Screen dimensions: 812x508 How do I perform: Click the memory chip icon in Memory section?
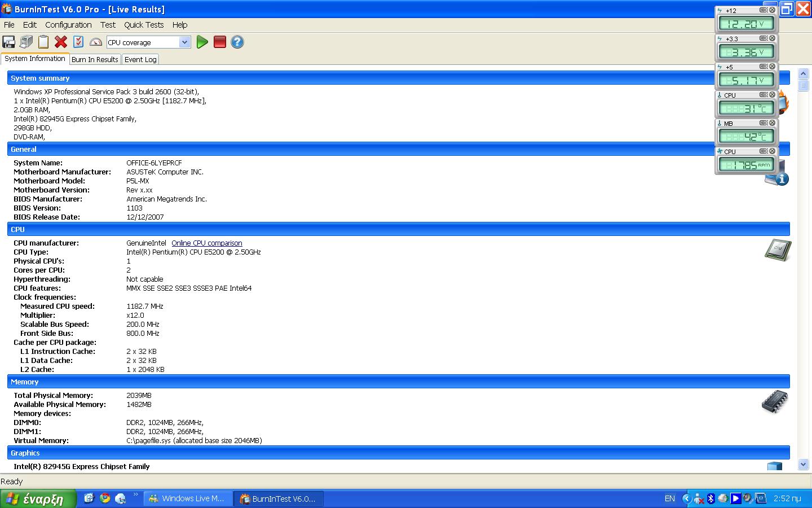775,401
